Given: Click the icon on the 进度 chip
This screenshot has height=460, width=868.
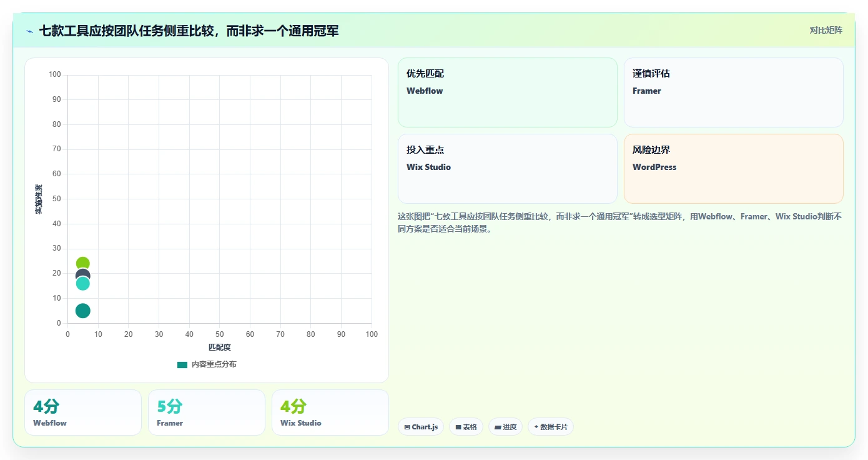Looking at the screenshot, I should coord(498,427).
